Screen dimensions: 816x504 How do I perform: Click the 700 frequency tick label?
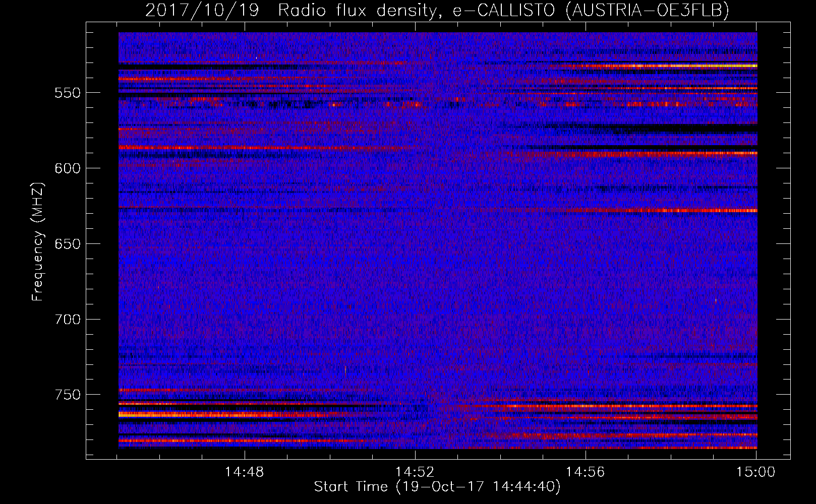coord(68,320)
